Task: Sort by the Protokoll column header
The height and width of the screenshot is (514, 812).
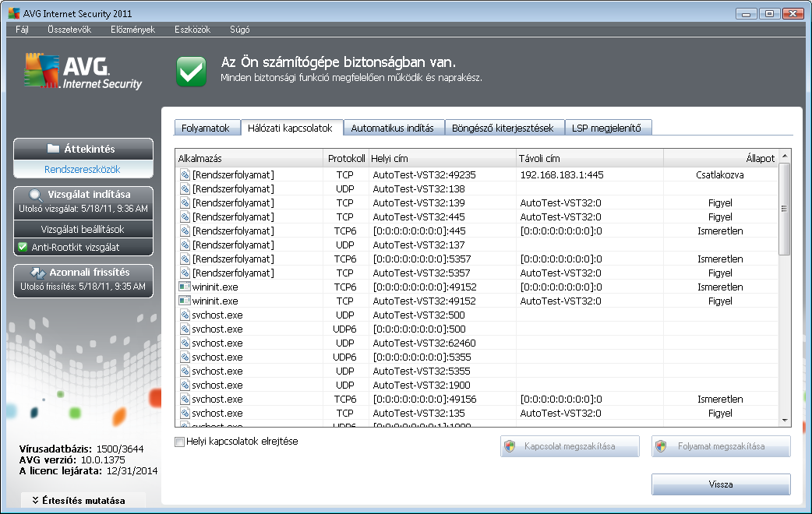Action: point(347,158)
